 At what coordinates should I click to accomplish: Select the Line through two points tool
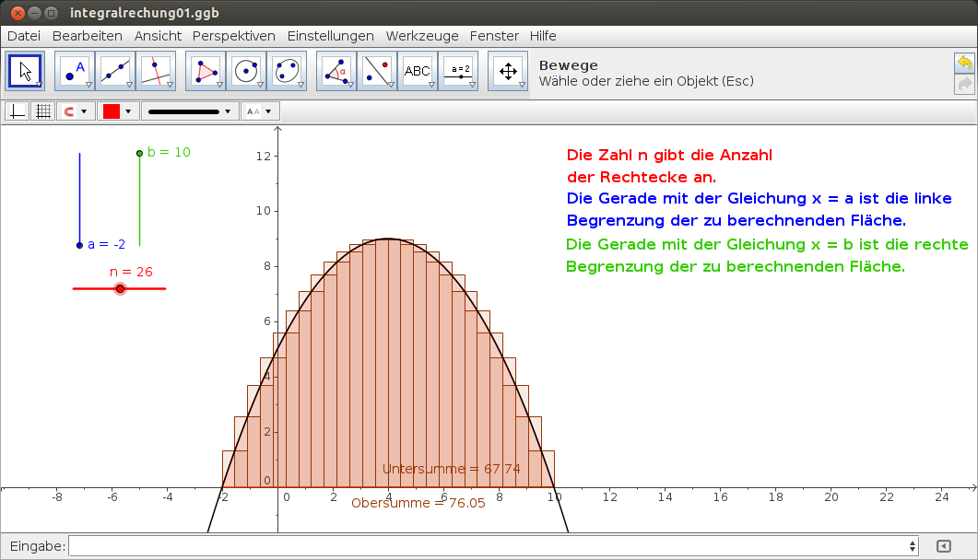click(112, 71)
